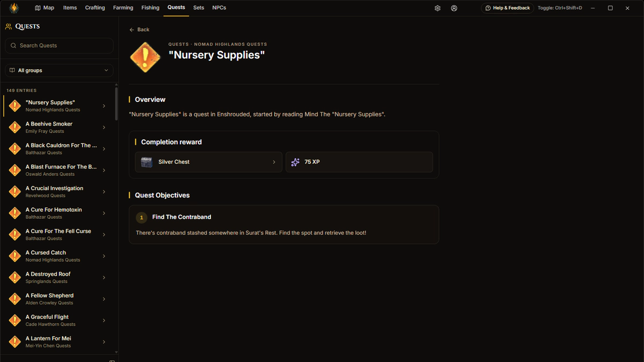This screenshot has width=644, height=362.
Task: Click the A Cure For Hemotoxin icon
Action: pos(15,213)
